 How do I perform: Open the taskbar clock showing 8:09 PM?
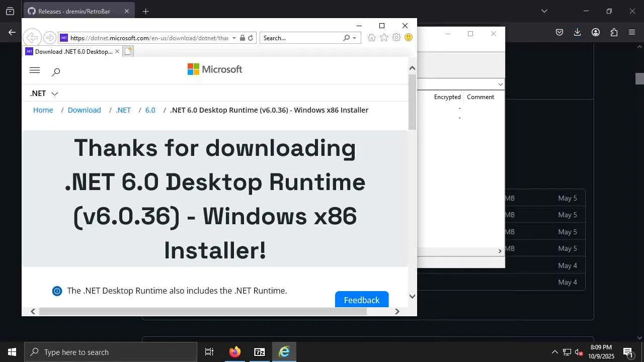(601, 352)
